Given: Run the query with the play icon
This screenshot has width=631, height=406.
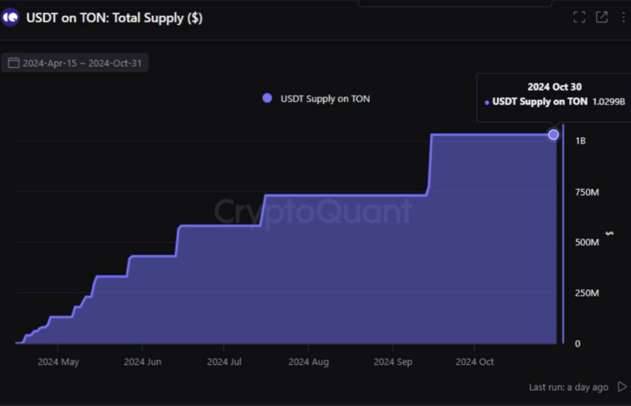Looking at the screenshot, I should (x=622, y=387).
